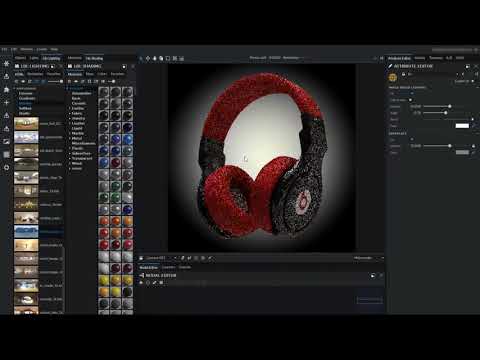
Task: Click the circle icon in the Model Editor toolbar
Action: pos(148,283)
